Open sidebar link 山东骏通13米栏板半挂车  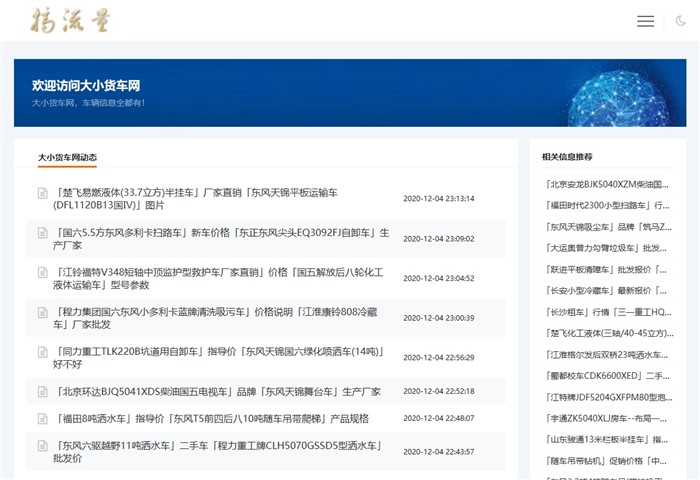(x=607, y=439)
